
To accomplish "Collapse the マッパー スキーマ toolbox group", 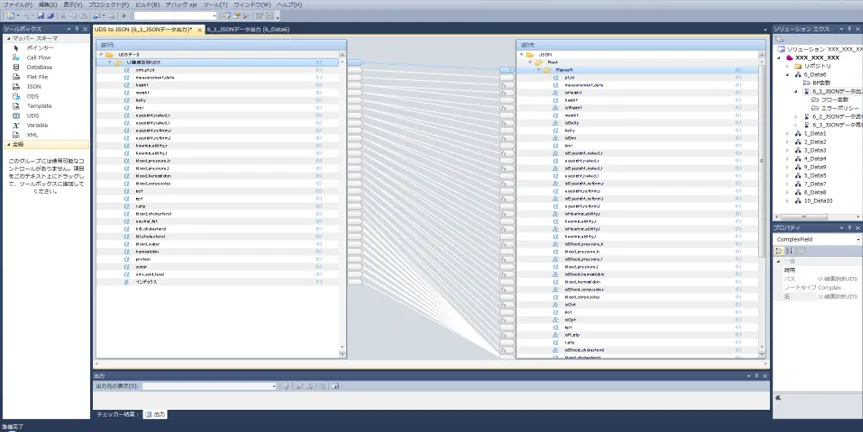I will tap(5, 39).
